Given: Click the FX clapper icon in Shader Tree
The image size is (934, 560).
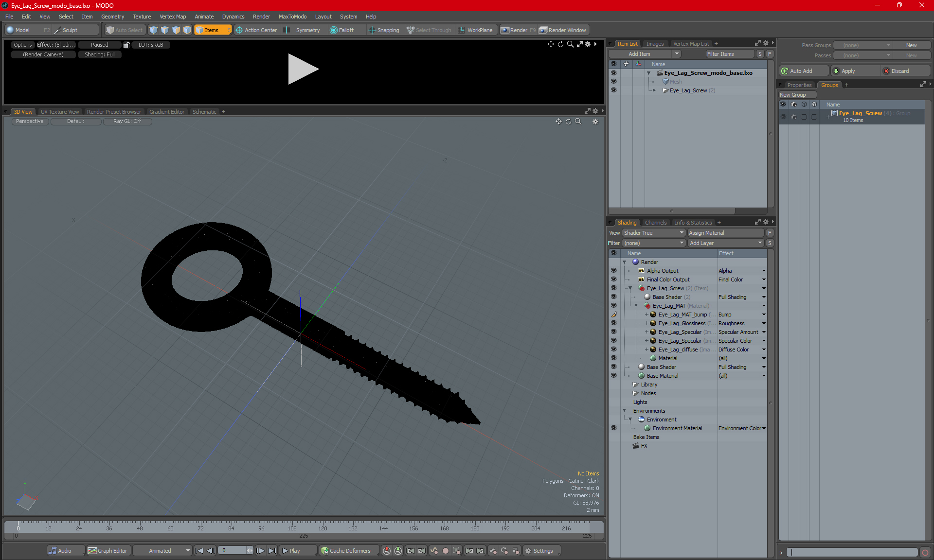Looking at the screenshot, I should point(636,446).
